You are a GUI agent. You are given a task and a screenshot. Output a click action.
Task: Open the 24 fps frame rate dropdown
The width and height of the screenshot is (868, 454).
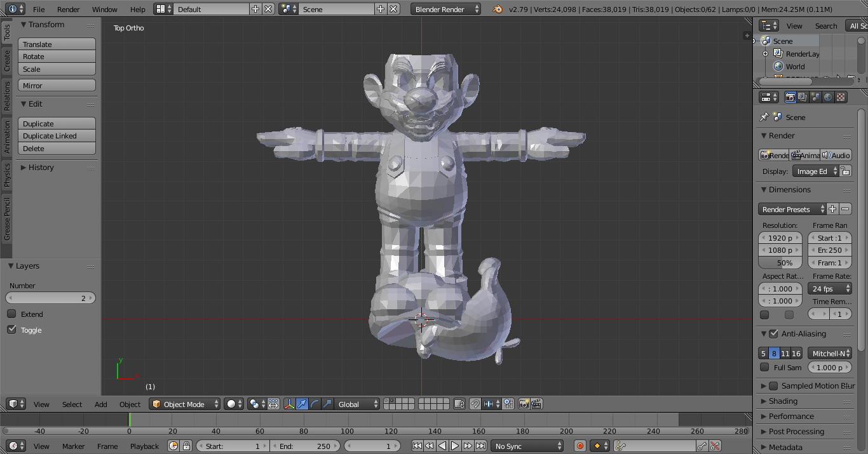[x=830, y=288]
